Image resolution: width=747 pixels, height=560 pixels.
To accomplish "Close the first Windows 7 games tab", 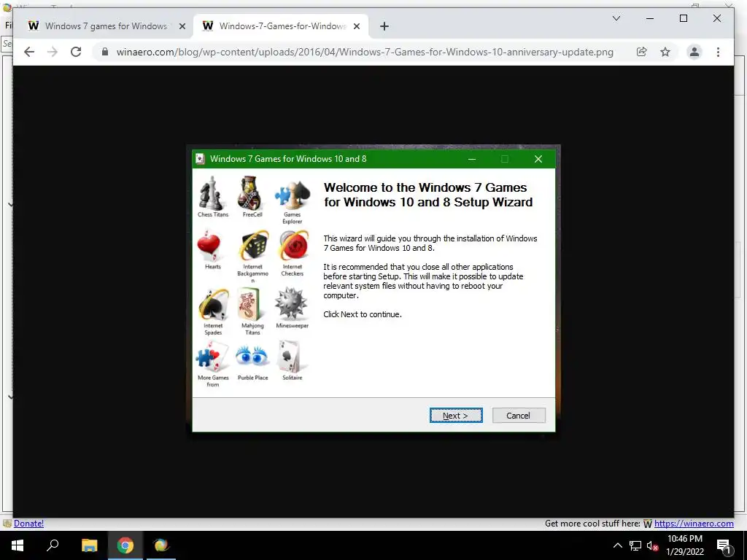I will 182,26.
